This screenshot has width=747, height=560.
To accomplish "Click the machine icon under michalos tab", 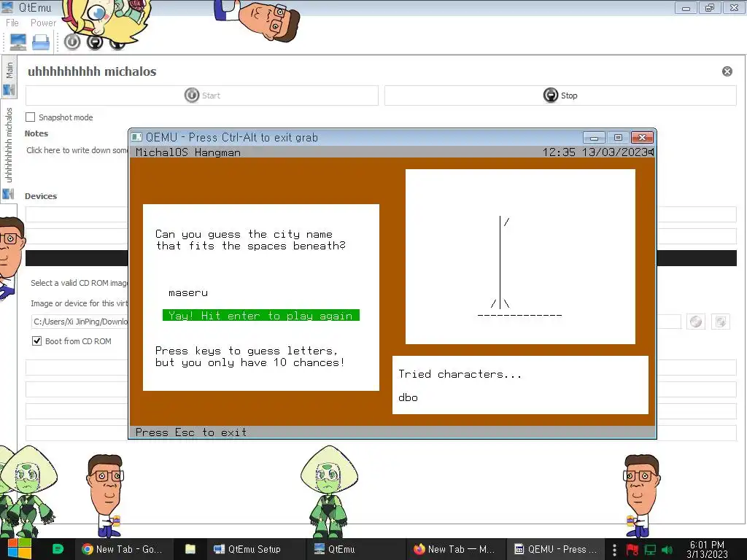I will (8, 194).
